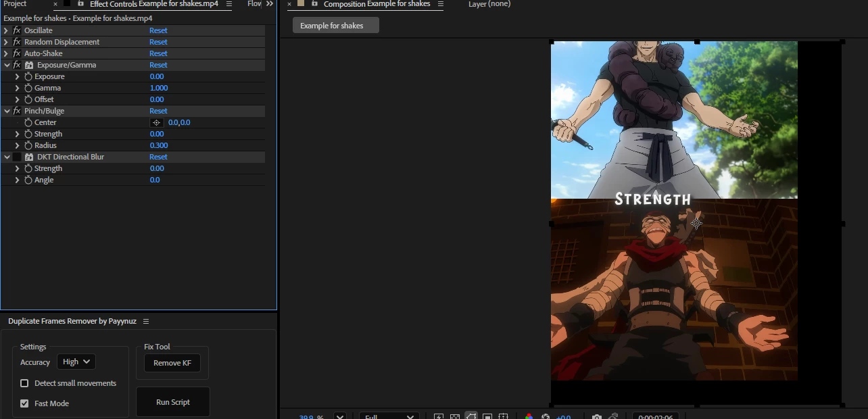Select the Composition Example for shakes tab
The image size is (868, 419).
click(x=377, y=4)
